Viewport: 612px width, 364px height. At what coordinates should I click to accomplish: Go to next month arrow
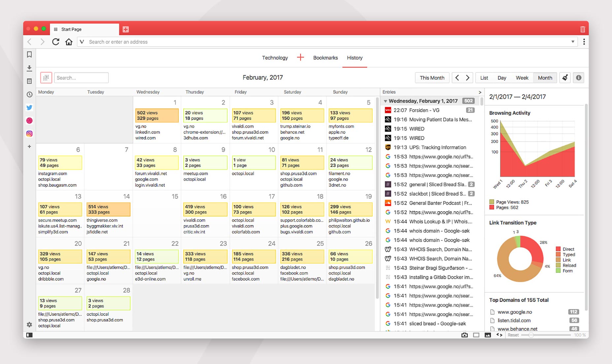click(x=468, y=78)
